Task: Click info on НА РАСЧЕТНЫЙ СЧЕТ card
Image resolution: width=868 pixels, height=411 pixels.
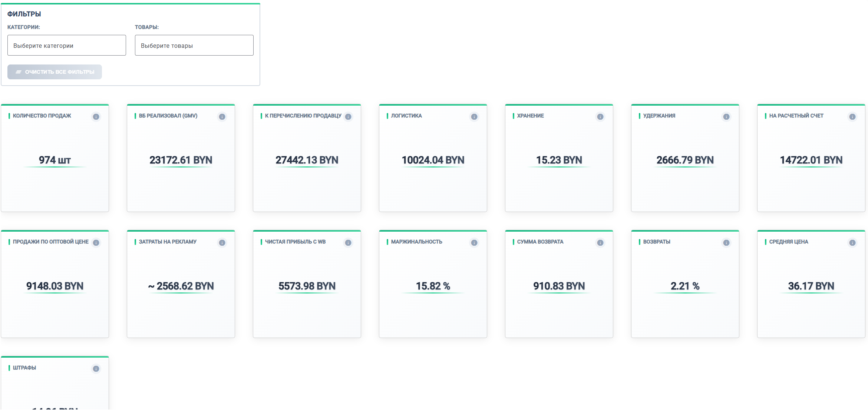Action: tap(852, 117)
